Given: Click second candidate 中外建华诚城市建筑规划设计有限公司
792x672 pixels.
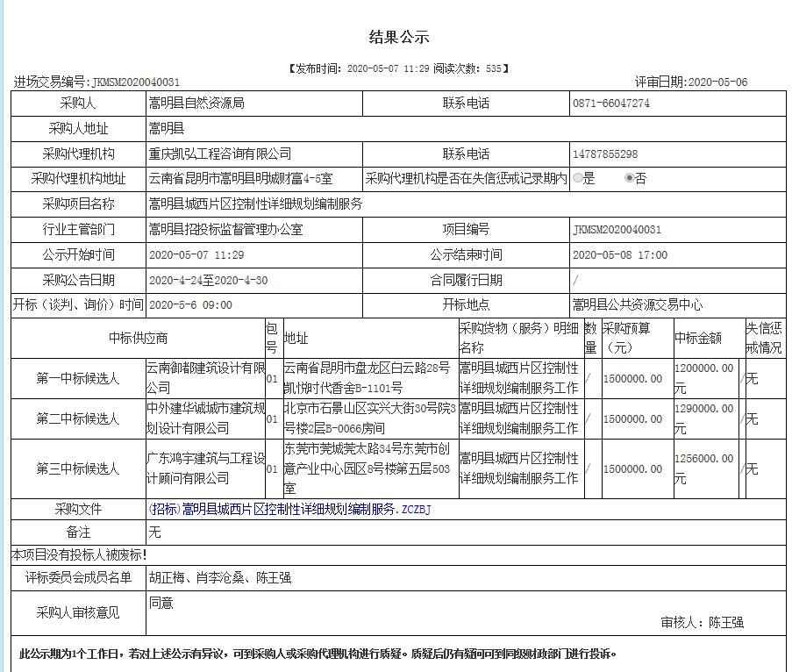Looking at the screenshot, I should coord(205,418).
